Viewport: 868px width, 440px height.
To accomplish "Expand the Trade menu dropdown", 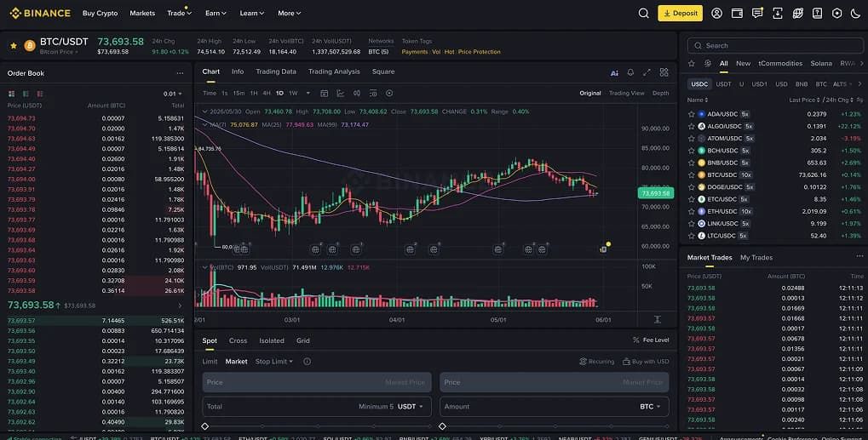I will (180, 14).
